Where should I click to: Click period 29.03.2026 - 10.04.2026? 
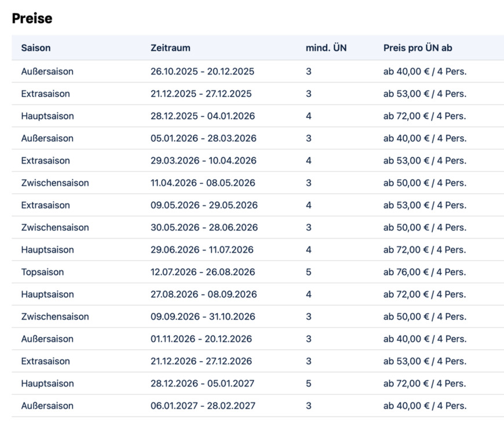coord(203,161)
